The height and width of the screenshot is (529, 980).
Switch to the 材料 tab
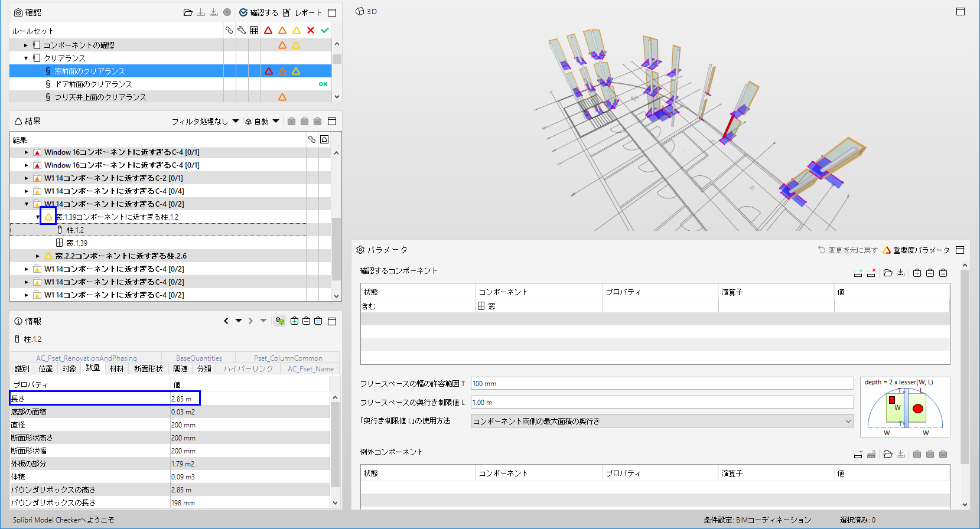tap(116, 368)
